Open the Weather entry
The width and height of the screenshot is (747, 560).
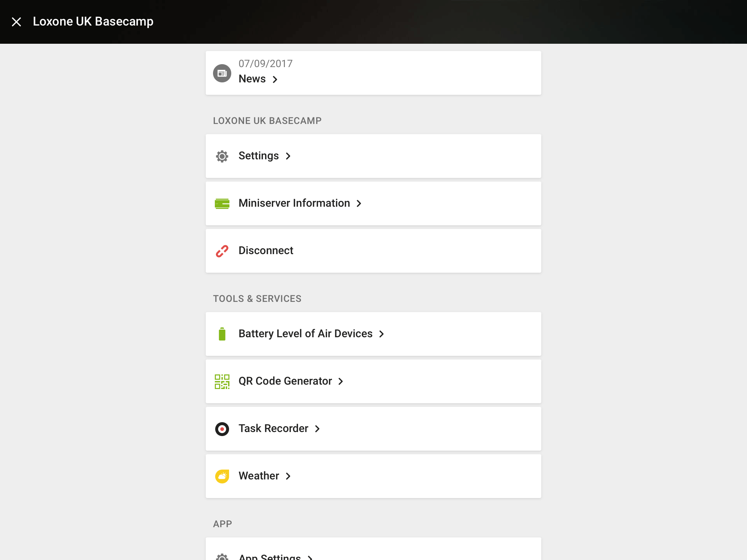coord(373,476)
